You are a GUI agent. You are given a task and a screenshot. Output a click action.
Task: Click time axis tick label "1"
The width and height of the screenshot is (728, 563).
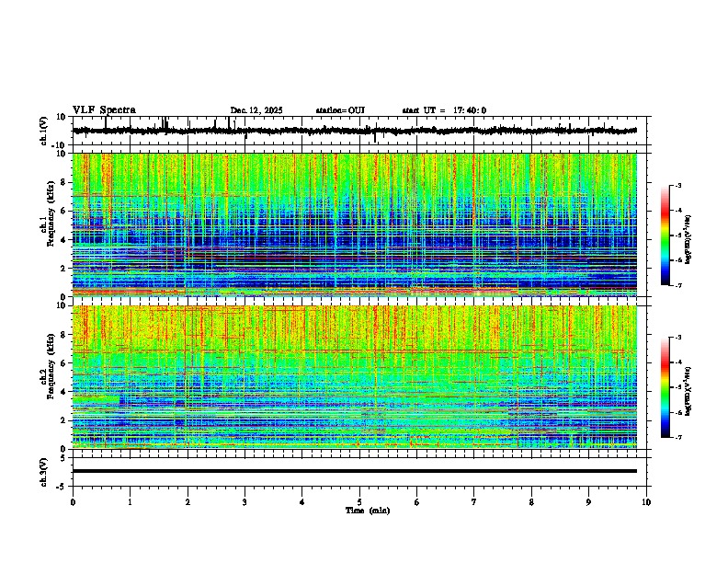(x=131, y=502)
